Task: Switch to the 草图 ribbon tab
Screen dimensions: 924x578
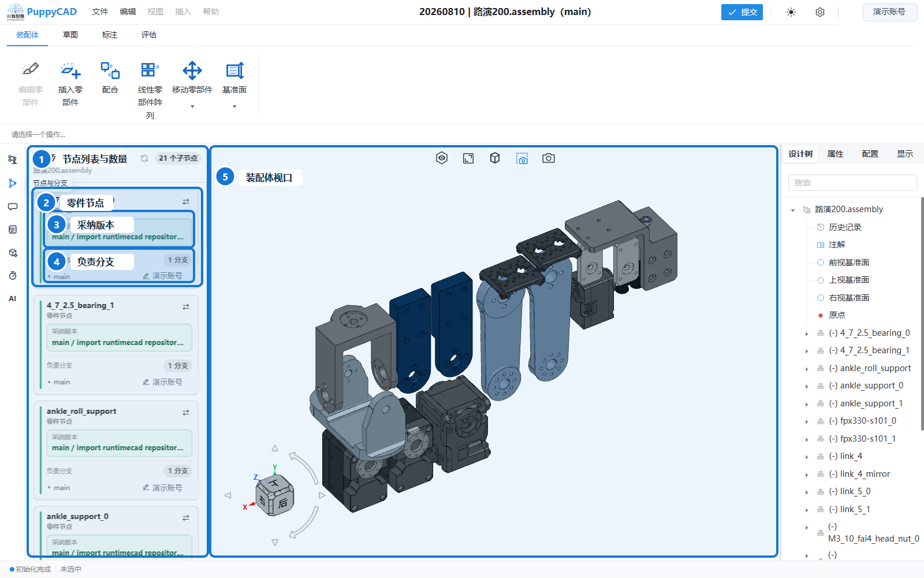Action: (x=70, y=35)
